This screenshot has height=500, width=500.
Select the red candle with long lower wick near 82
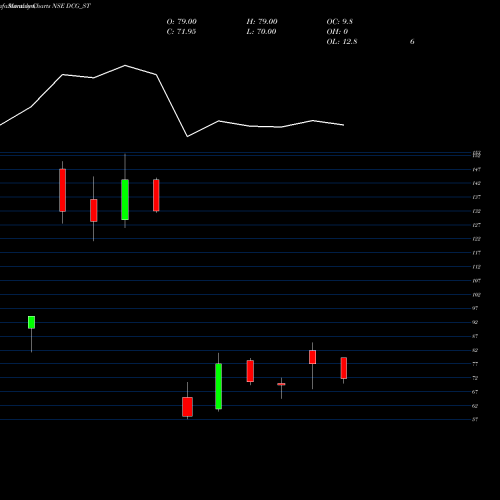(312, 357)
